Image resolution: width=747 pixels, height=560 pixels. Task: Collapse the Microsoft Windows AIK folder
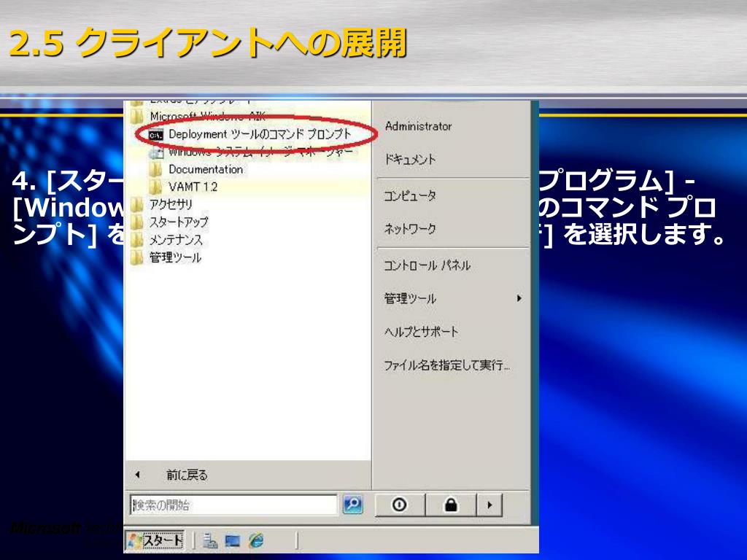click(x=198, y=116)
